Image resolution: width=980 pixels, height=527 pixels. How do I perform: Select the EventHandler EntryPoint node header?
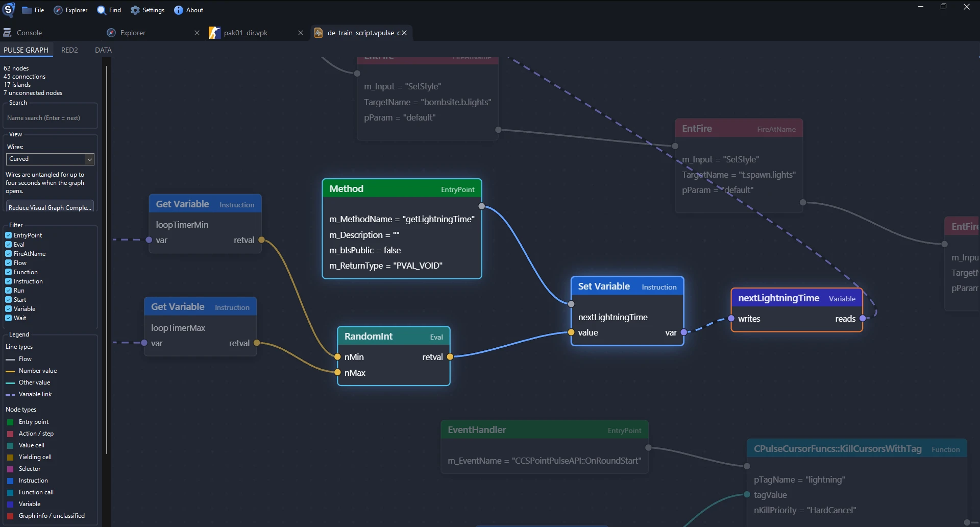click(545, 430)
